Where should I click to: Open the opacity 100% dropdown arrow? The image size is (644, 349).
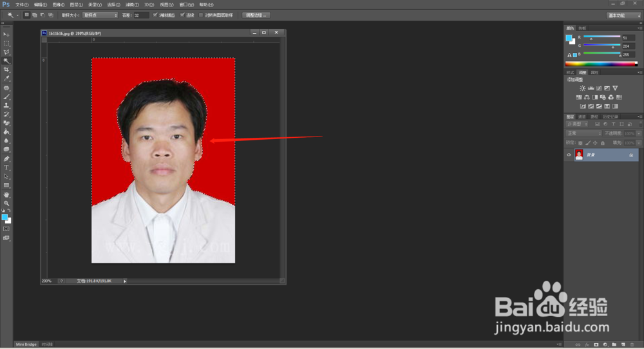pyautogui.click(x=638, y=133)
